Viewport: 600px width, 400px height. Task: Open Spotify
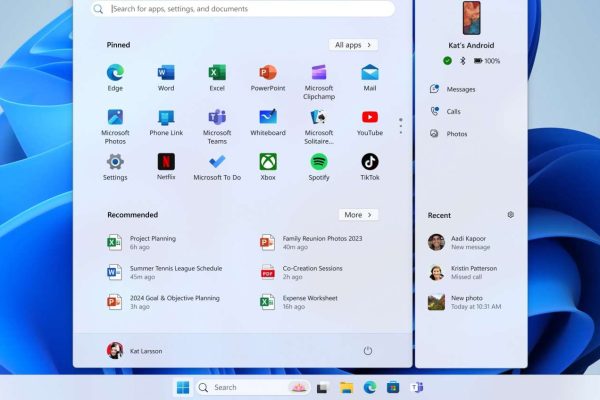coord(319,167)
